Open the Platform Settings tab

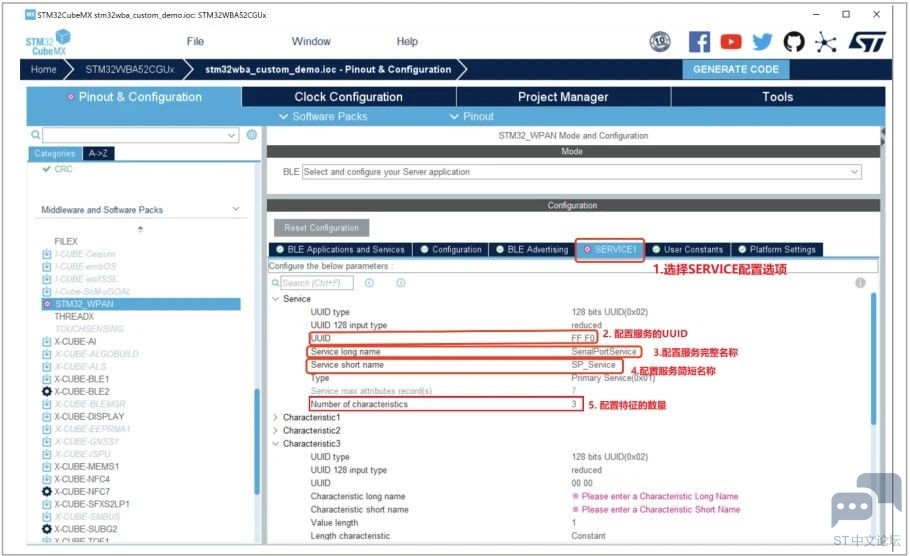click(x=777, y=250)
